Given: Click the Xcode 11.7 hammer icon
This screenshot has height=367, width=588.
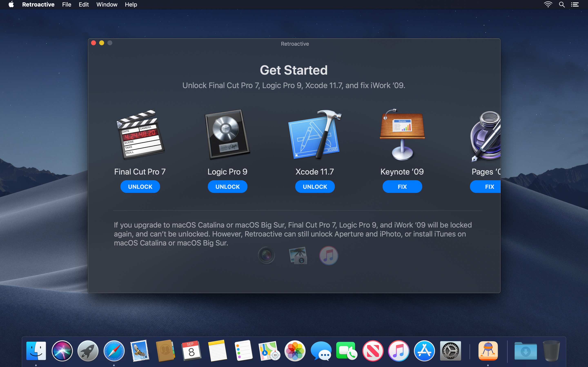Looking at the screenshot, I should (315, 135).
